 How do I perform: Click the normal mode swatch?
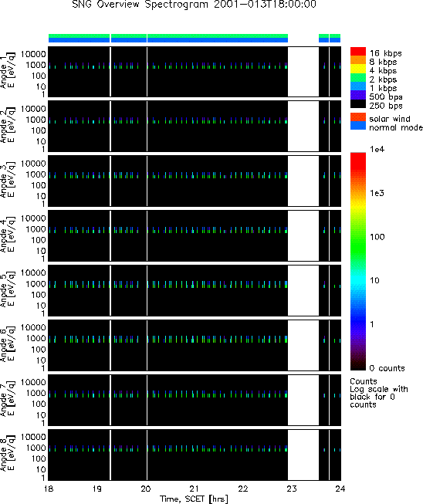(x=358, y=126)
